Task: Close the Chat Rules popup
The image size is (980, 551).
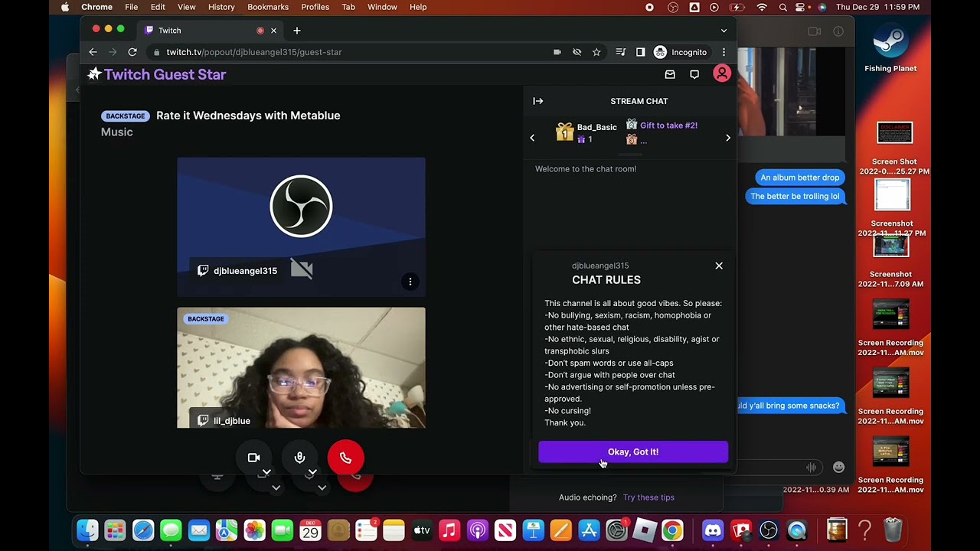Action: click(719, 266)
